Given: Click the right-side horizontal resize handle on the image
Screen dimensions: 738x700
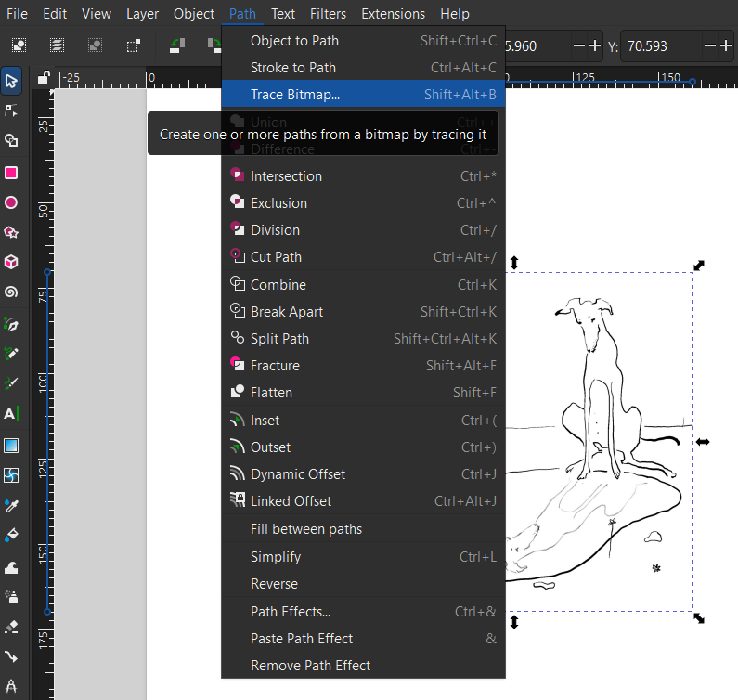Looking at the screenshot, I should pyautogui.click(x=703, y=442).
